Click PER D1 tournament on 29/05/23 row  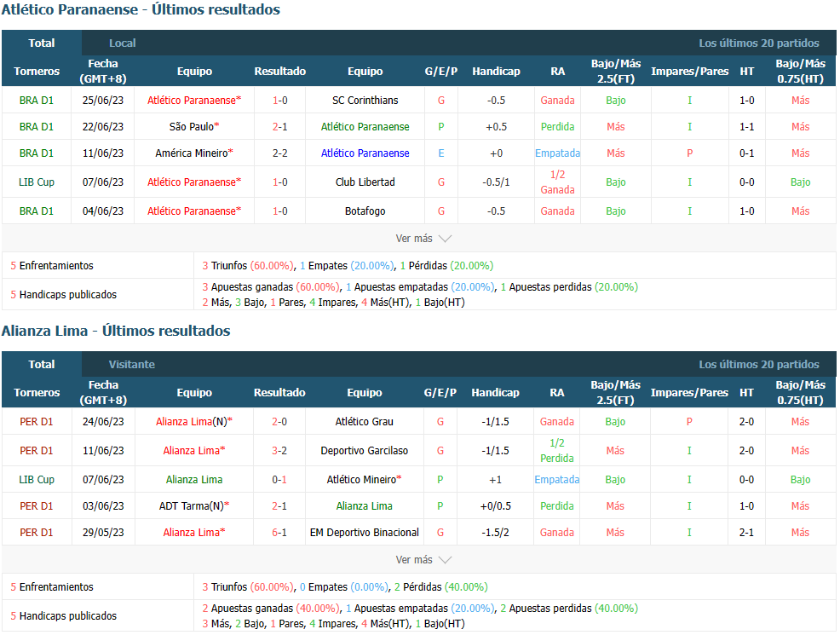pyautogui.click(x=37, y=533)
